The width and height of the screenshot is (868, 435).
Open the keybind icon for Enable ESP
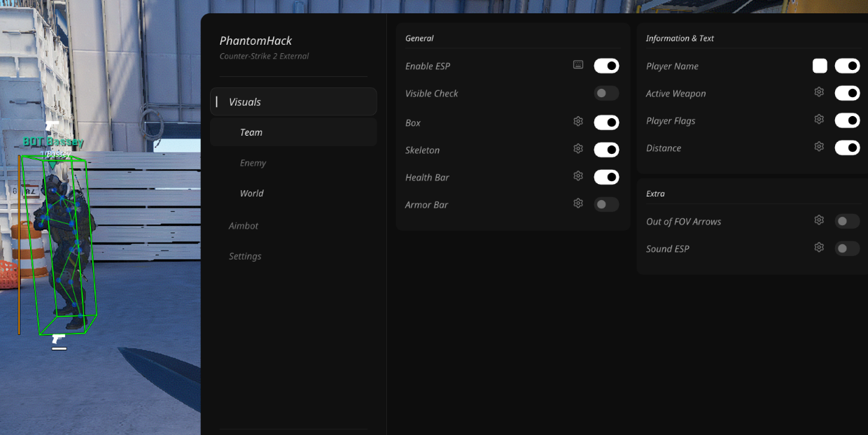click(578, 65)
